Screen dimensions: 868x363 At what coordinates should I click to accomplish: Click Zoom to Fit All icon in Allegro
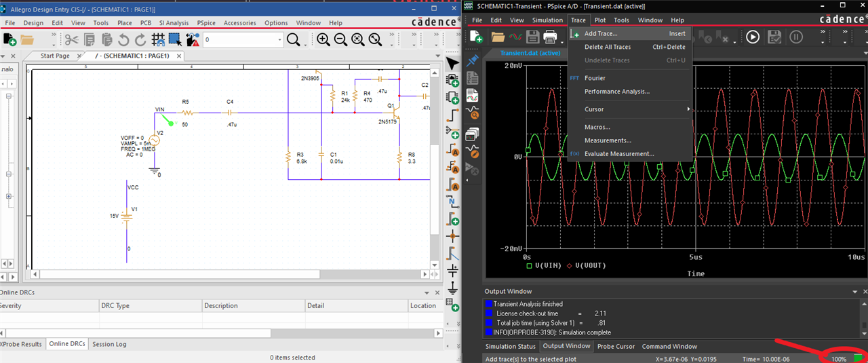click(375, 40)
